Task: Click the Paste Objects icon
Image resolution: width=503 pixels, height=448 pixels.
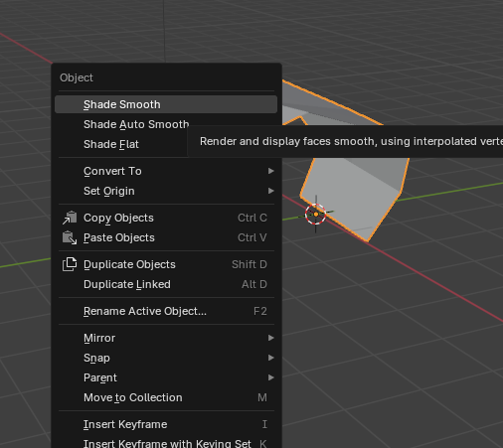Action: [70, 237]
